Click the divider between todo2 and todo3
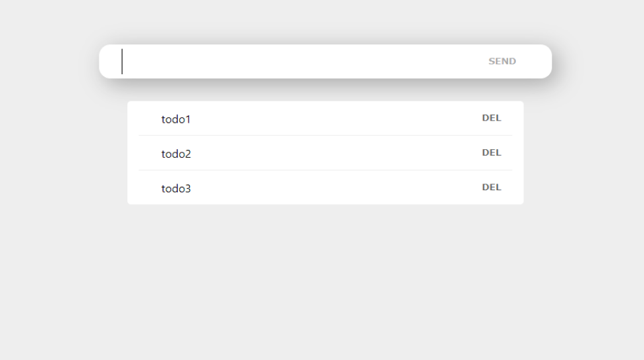Image resolution: width=644 pixels, height=360 pixels. pyautogui.click(x=325, y=170)
